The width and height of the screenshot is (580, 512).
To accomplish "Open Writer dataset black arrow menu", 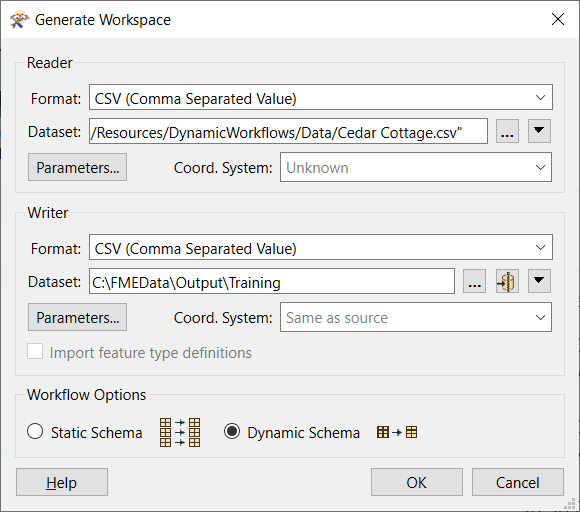I will (x=539, y=281).
